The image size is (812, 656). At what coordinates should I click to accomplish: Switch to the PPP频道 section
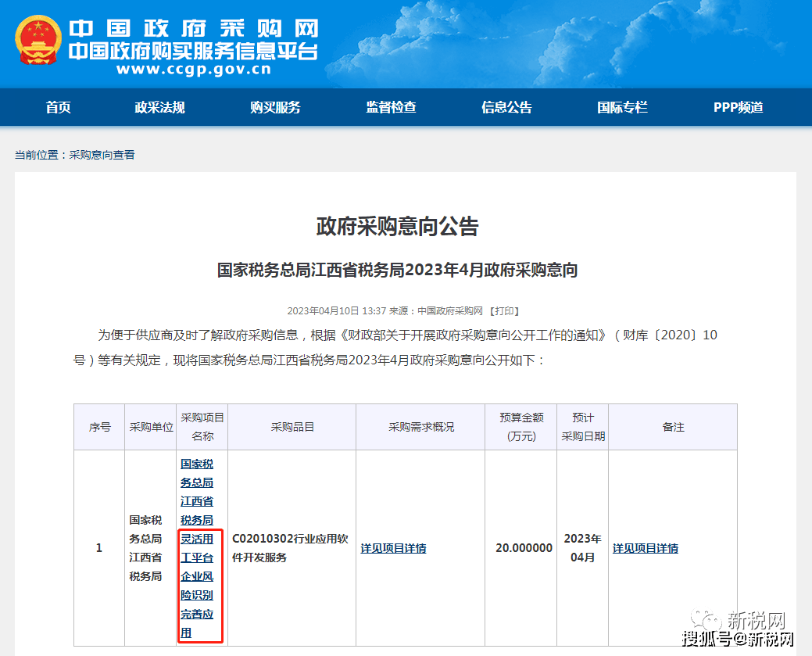pos(738,107)
